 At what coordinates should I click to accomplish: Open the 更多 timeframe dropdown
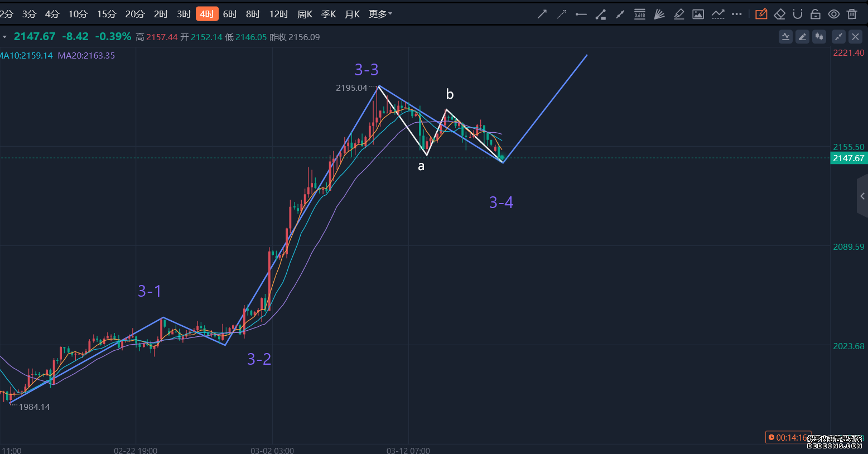pos(380,14)
